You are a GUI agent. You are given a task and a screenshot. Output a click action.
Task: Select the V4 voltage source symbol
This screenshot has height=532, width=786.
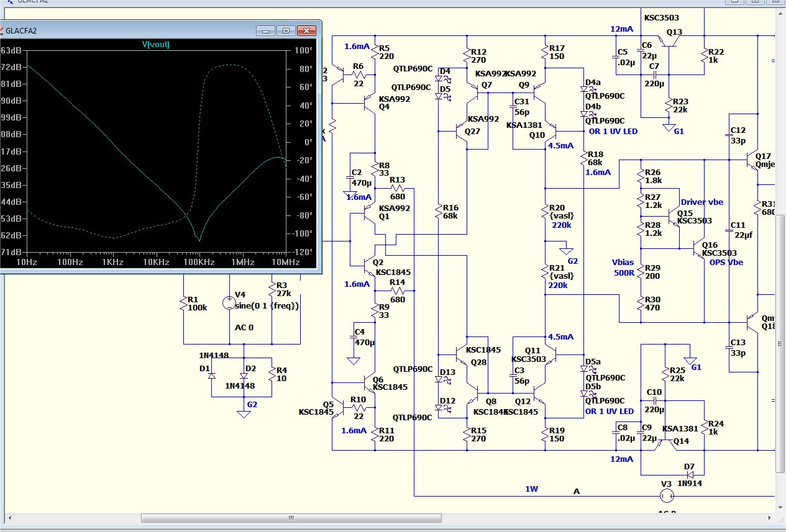point(229,303)
